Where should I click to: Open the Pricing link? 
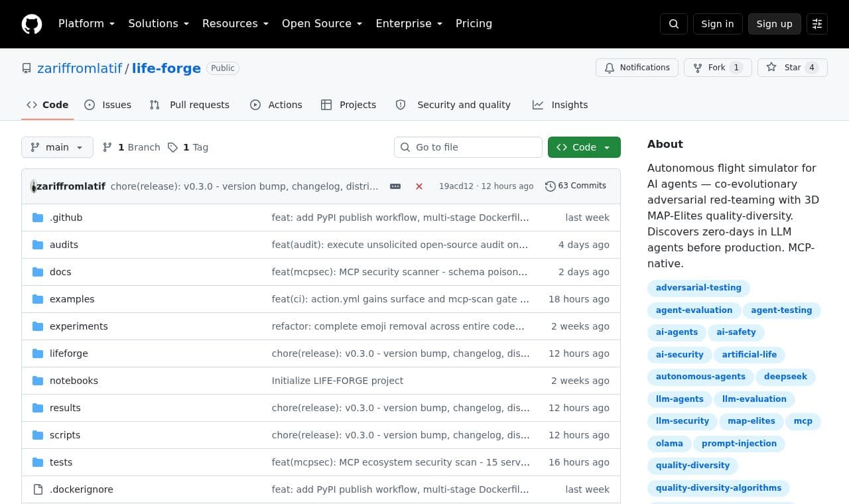click(474, 24)
